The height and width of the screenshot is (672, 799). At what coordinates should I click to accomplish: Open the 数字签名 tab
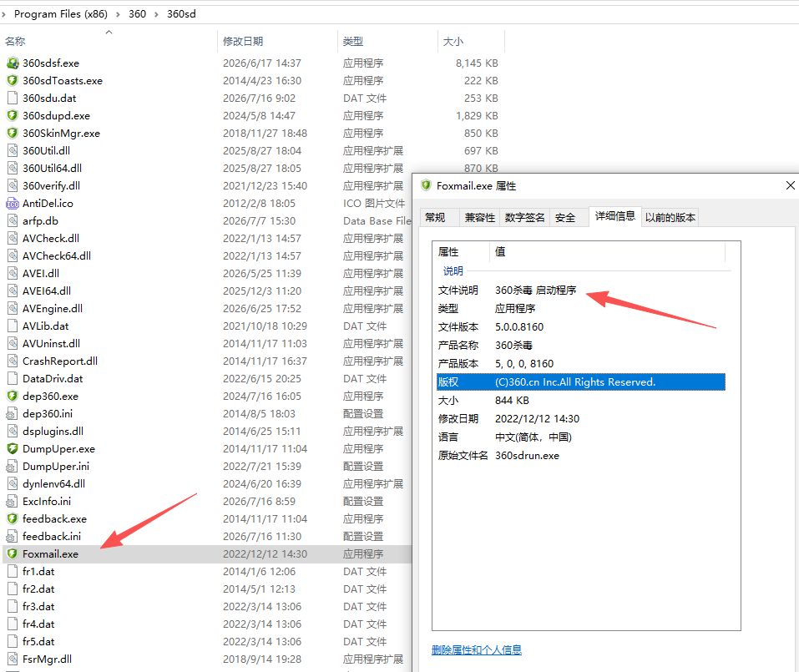(x=524, y=218)
